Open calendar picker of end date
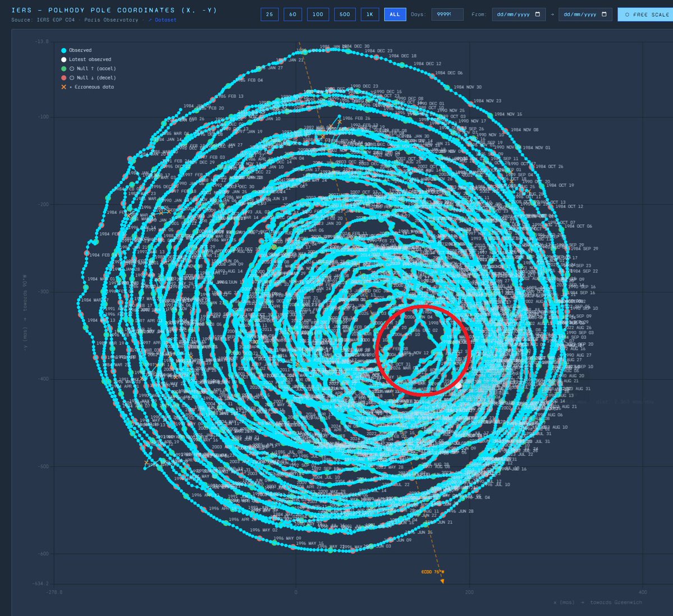The height and width of the screenshot is (616, 673). click(x=605, y=14)
